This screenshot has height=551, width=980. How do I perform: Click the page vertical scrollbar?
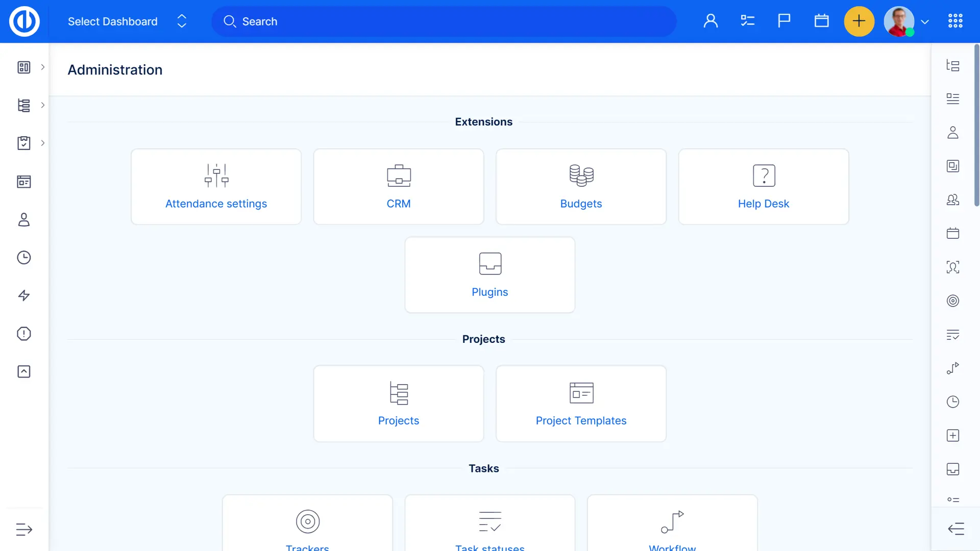click(976, 125)
